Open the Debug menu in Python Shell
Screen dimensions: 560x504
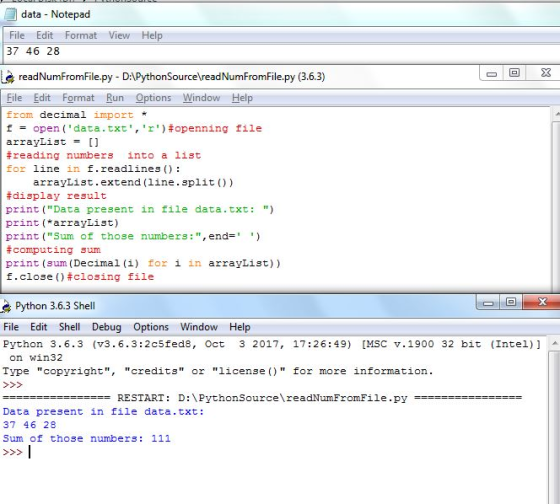click(x=106, y=327)
